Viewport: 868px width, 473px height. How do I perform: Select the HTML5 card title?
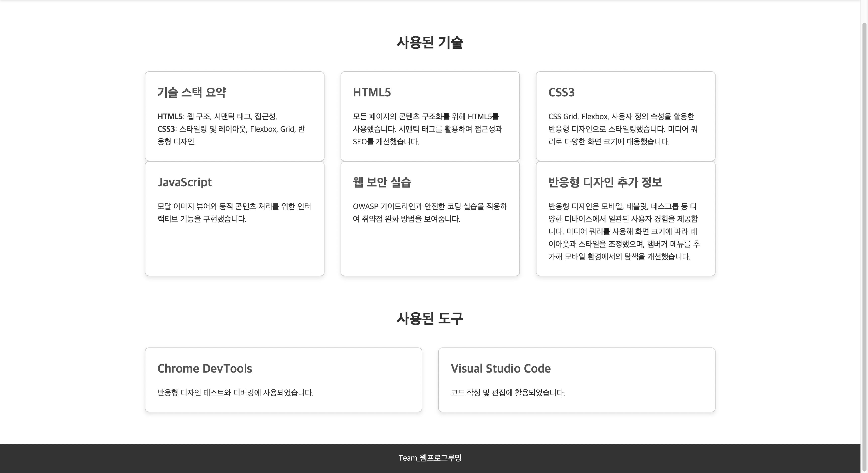pos(372,92)
